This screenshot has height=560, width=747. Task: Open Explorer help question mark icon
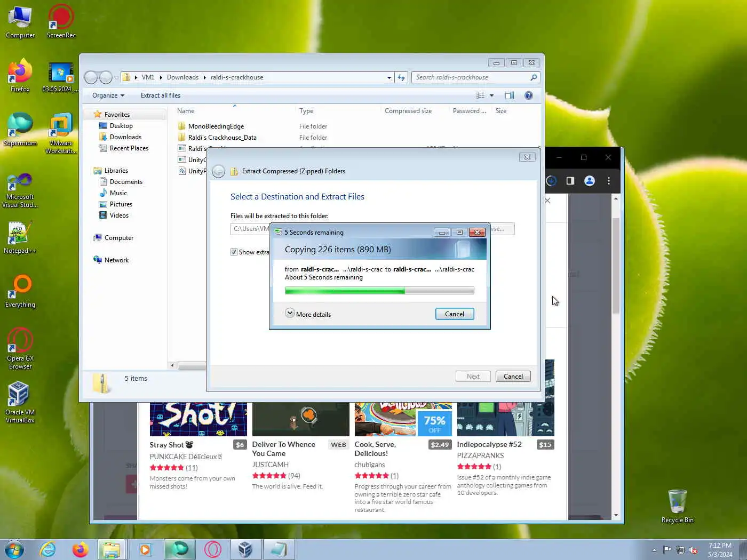click(528, 95)
